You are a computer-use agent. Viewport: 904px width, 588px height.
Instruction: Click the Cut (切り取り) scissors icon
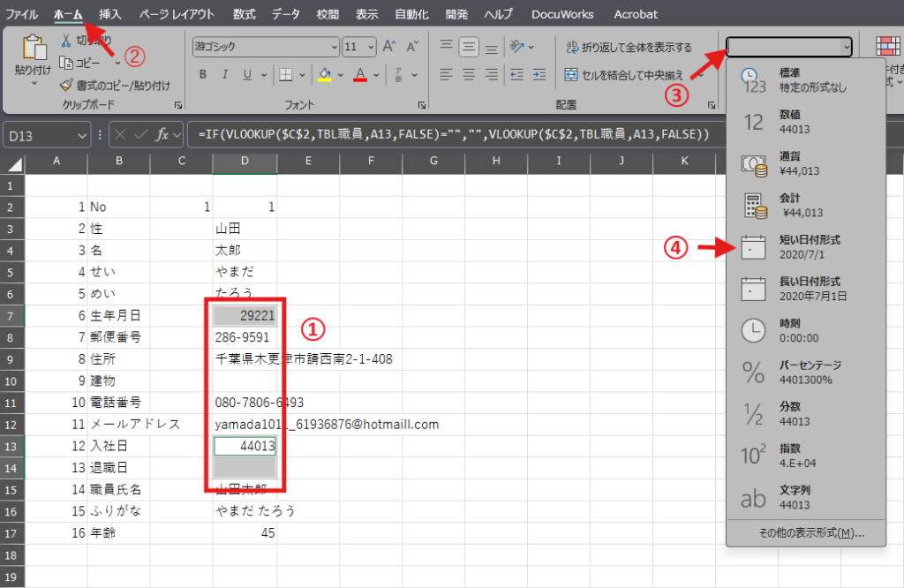point(66,40)
